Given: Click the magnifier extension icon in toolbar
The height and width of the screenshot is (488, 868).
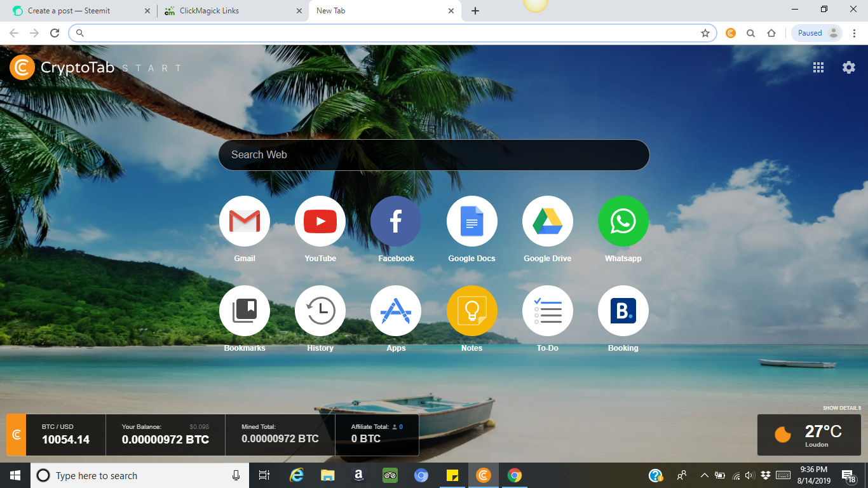Looking at the screenshot, I should [x=751, y=33].
